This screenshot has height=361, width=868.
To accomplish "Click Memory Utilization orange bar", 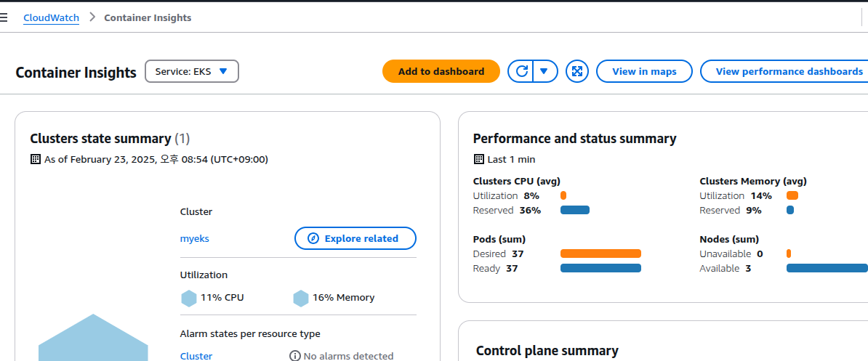I will 792,195.
